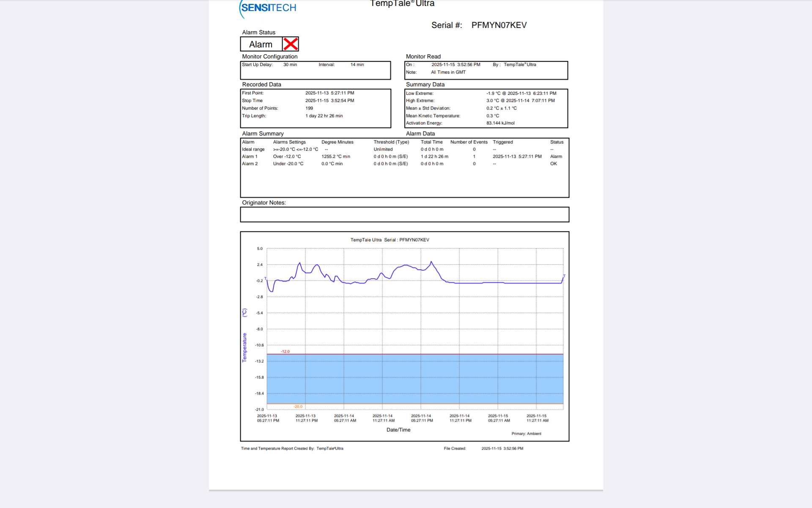This screenshot has width=812, height=508.
Task: Click the Date/Time axis label
Action: (398, 430)
